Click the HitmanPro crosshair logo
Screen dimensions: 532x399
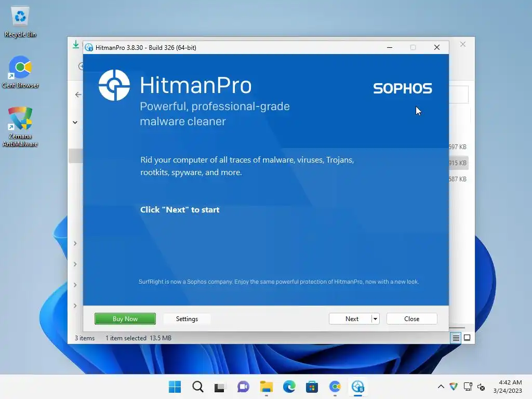click(x=114, y=85)
